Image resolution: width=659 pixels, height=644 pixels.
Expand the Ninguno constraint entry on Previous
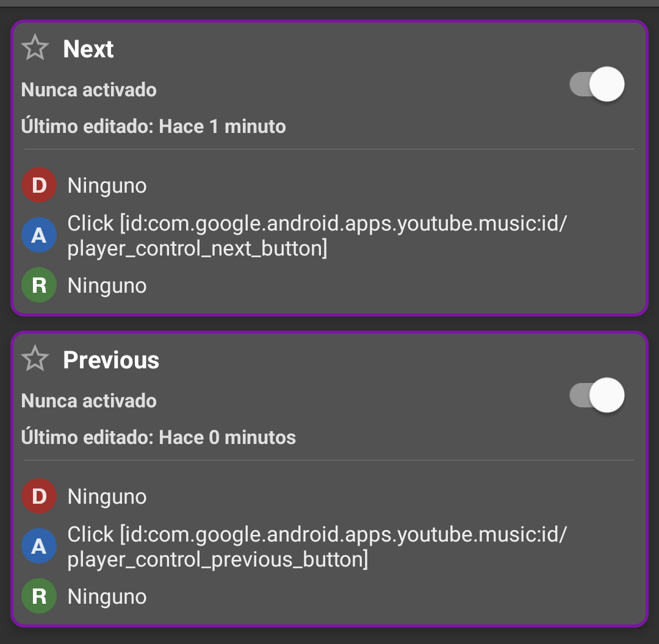pos(107,596)
